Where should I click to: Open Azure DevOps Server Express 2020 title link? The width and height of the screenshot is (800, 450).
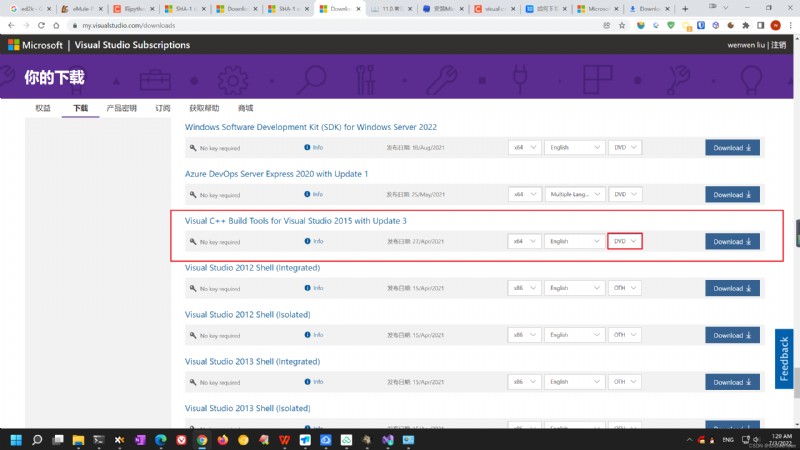point(276,174)
